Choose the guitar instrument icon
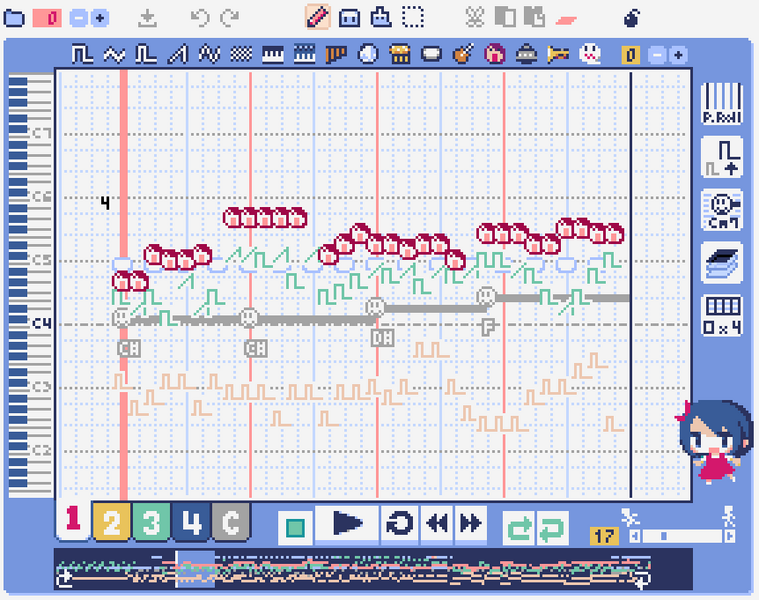 462,54
